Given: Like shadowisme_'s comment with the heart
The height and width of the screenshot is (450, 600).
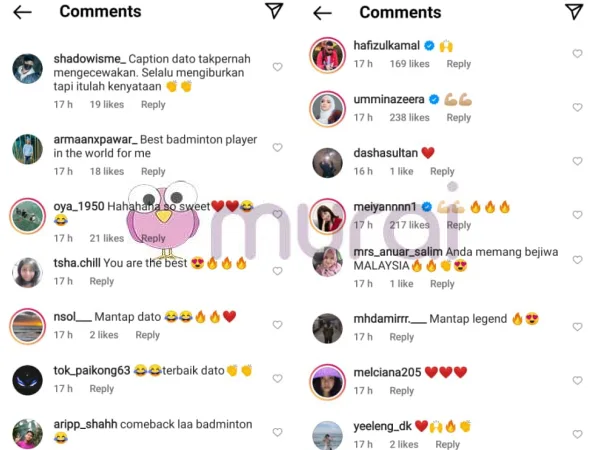Looking at the screenshot, I should click(x=277, y=67).
